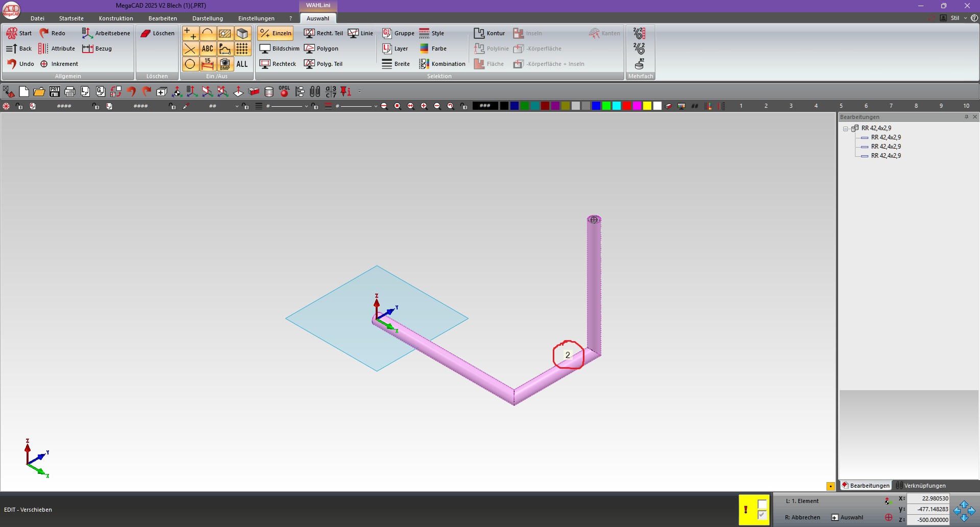Screen dimensions: 980x527
Task: Select by Style
Action: click(431, 33)
